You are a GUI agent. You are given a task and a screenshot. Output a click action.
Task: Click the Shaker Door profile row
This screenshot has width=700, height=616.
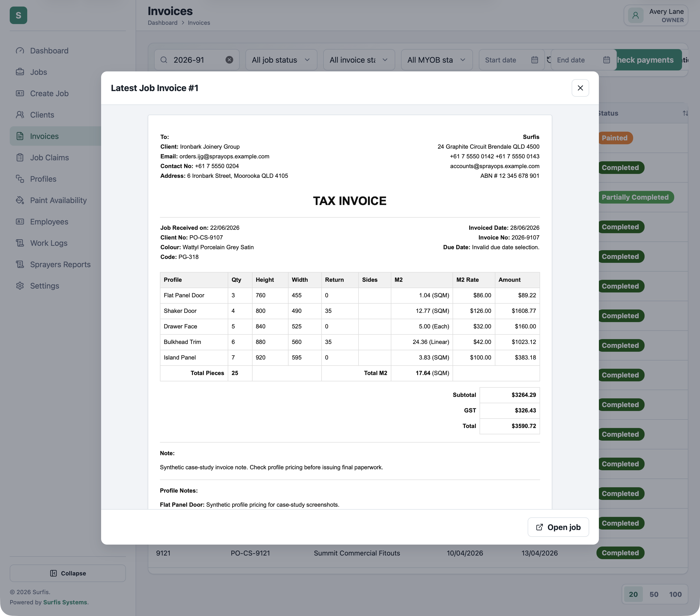tap(350, 311)
